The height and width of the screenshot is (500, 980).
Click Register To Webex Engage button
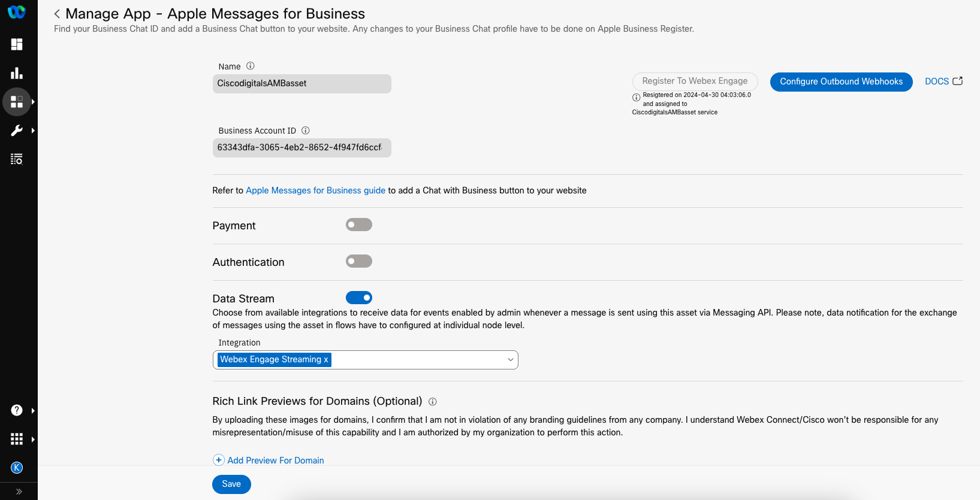point(695,81)
